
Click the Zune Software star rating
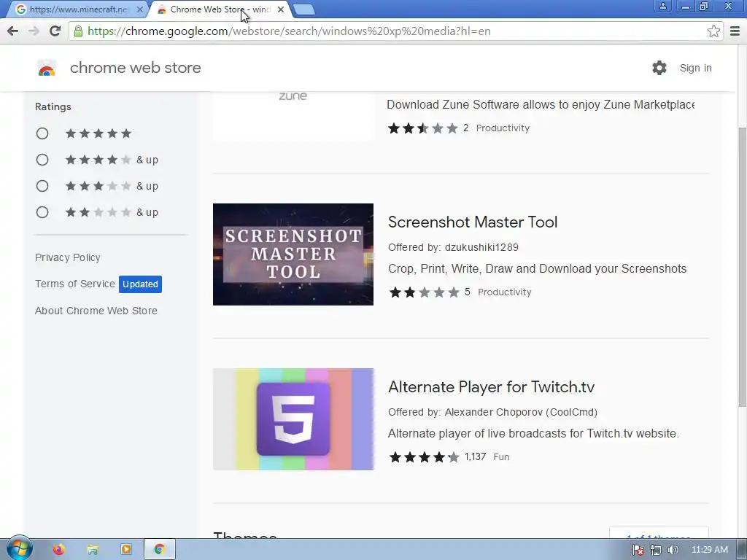coord(422,128)
